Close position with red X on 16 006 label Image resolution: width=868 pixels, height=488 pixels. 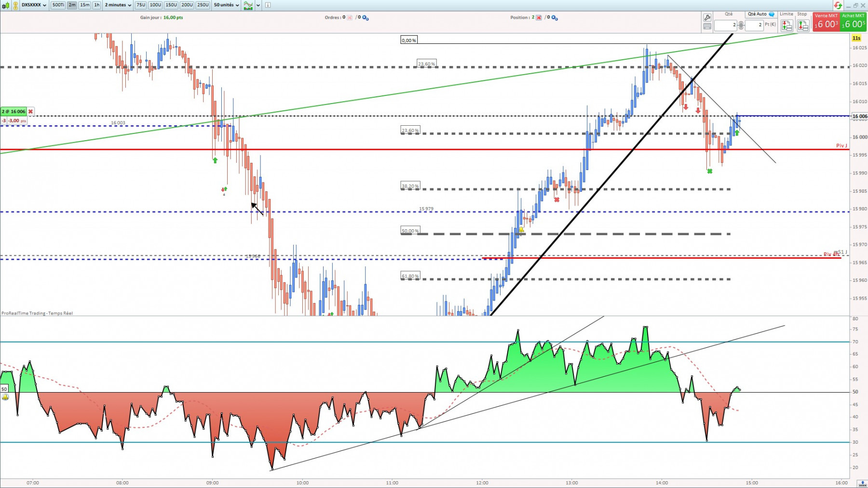point(30,111)
